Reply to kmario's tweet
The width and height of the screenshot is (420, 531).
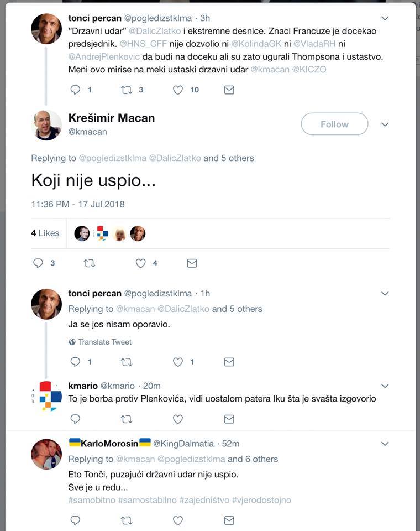76,419
